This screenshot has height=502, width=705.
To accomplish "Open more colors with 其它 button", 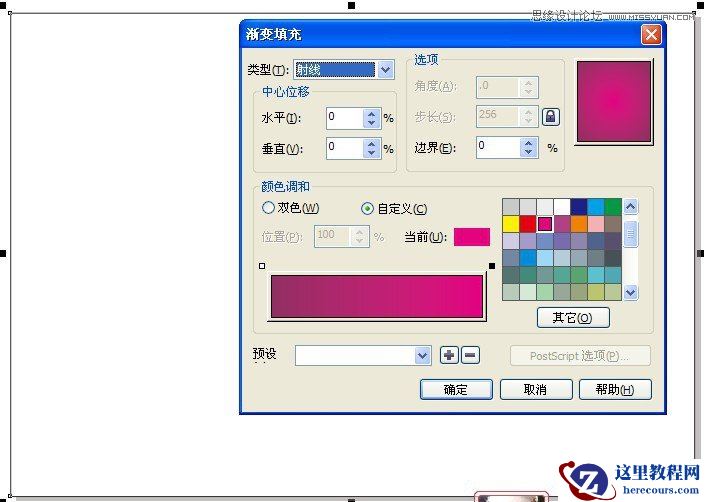I will tap(573, 318).
